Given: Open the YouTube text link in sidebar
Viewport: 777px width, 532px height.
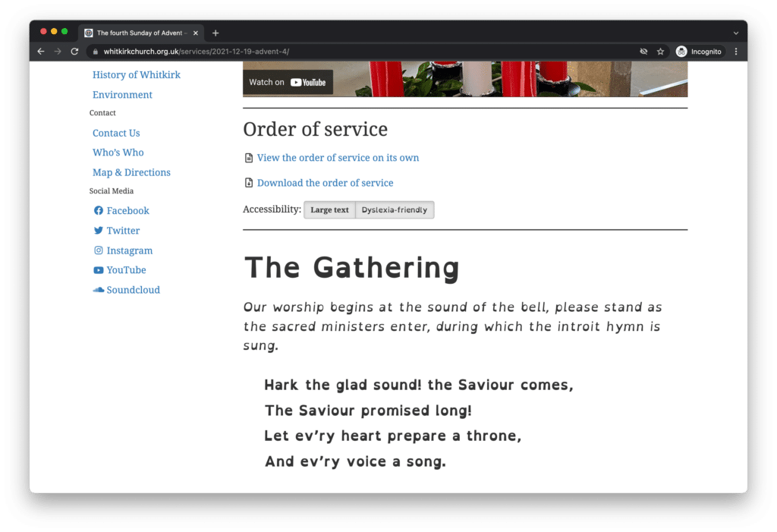Looking at the screenshot, I should coord(127,270).
